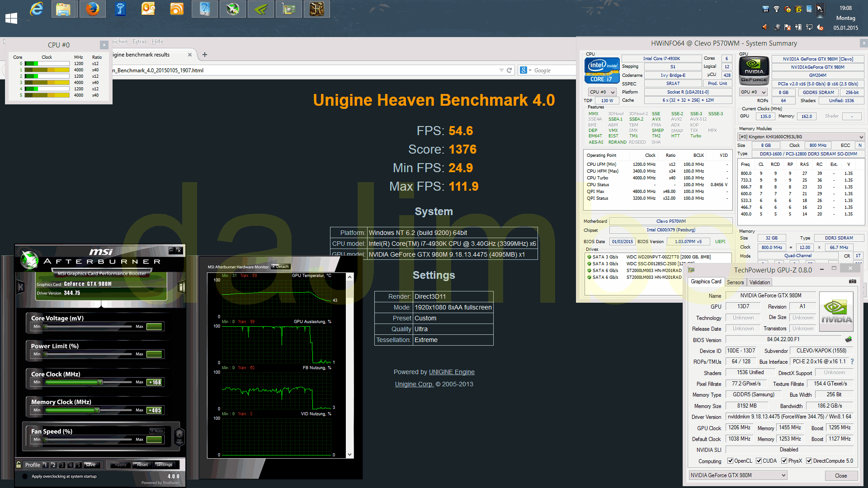Toggle fan speed Auto button in Afterburner

coord(156,431)
